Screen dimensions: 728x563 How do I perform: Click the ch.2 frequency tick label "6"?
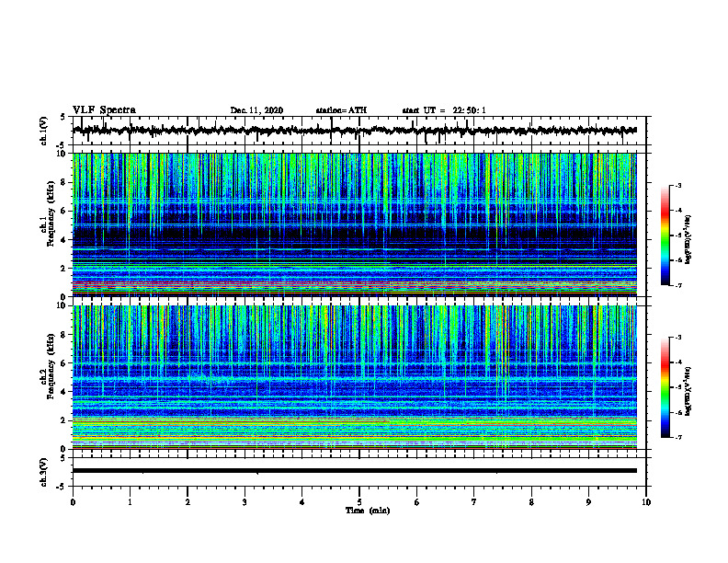64,363
